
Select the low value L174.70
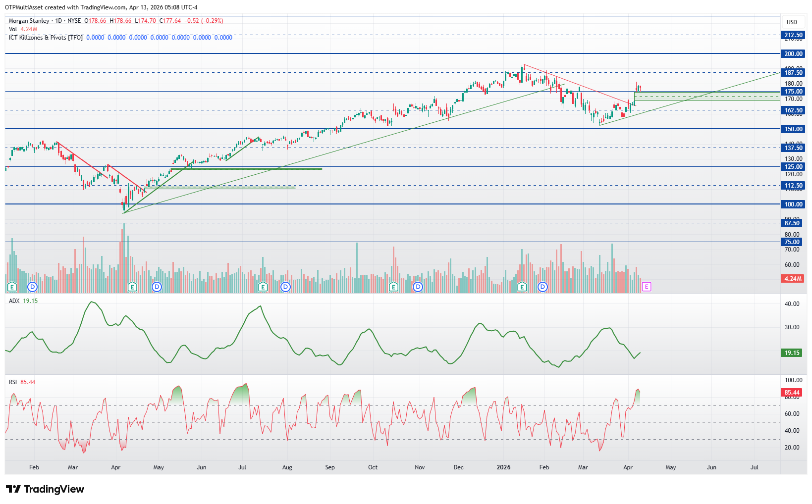coord(145,21)
